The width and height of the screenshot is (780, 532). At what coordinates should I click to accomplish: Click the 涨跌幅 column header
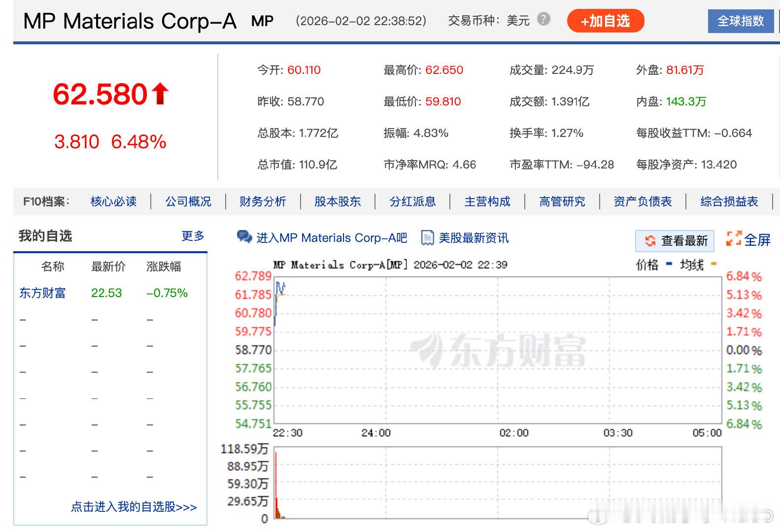pyautogui.click(x=164, y=266)
